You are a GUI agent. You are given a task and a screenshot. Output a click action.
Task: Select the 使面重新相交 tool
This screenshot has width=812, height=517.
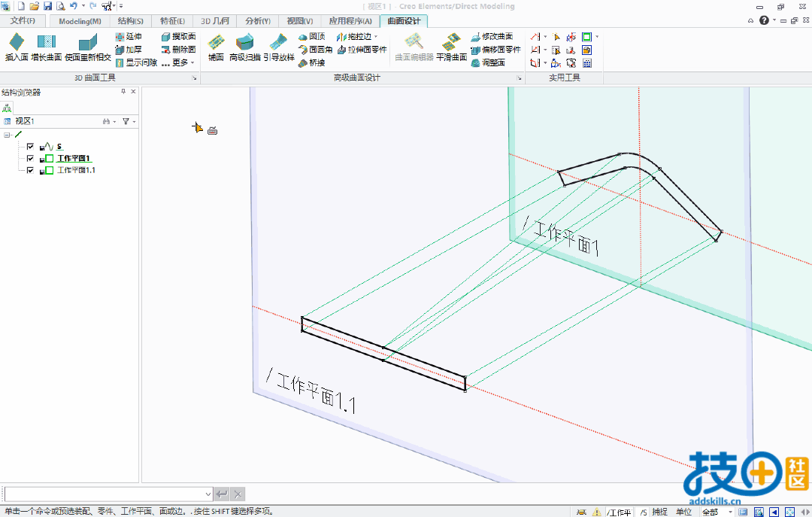pos(87,47)
